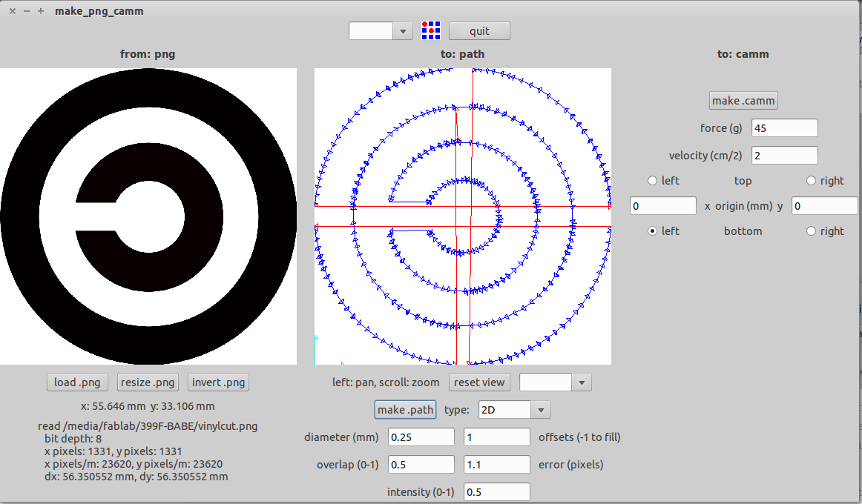The height and width of the screenshot is (504, 862).
Task: Click the 'to: camm' heading
Action: (x=743, y=54)
